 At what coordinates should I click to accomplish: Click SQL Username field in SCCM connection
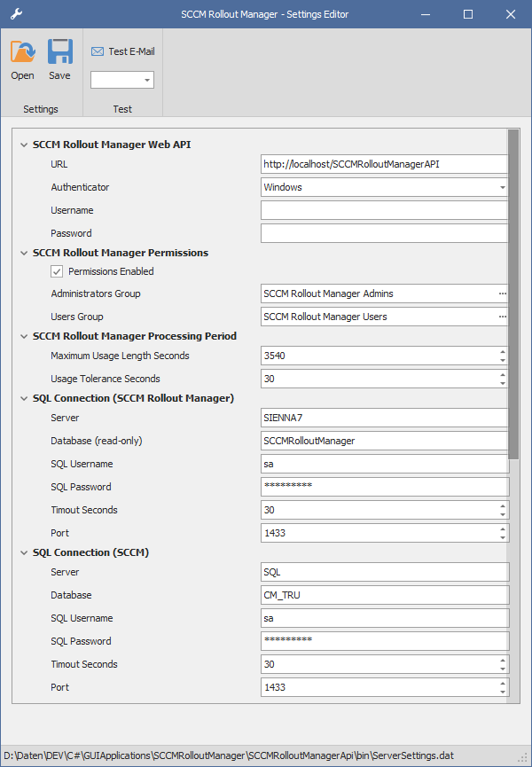click(385, 618)
